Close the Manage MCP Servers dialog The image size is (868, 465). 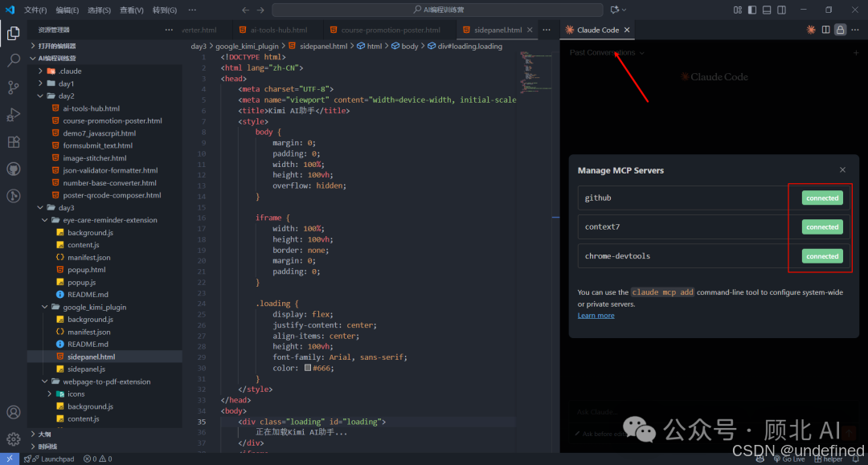pyautogui.click(x=842, y=170)
